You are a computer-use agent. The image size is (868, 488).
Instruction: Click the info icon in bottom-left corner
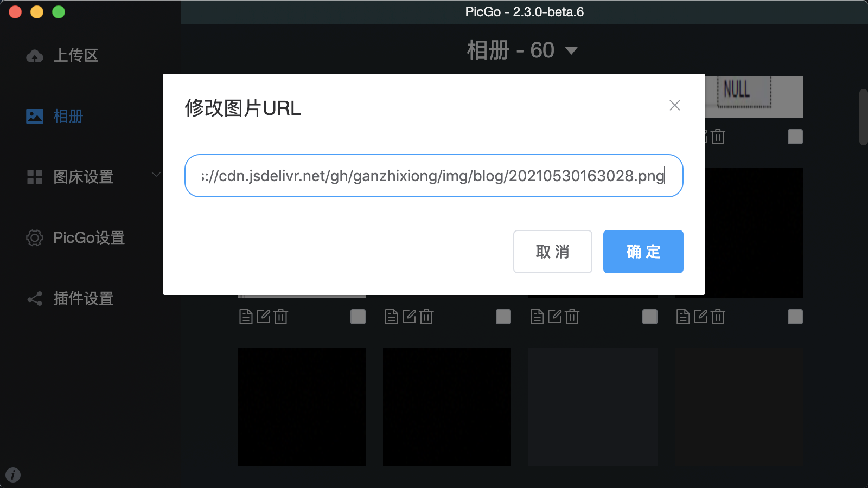13,475
